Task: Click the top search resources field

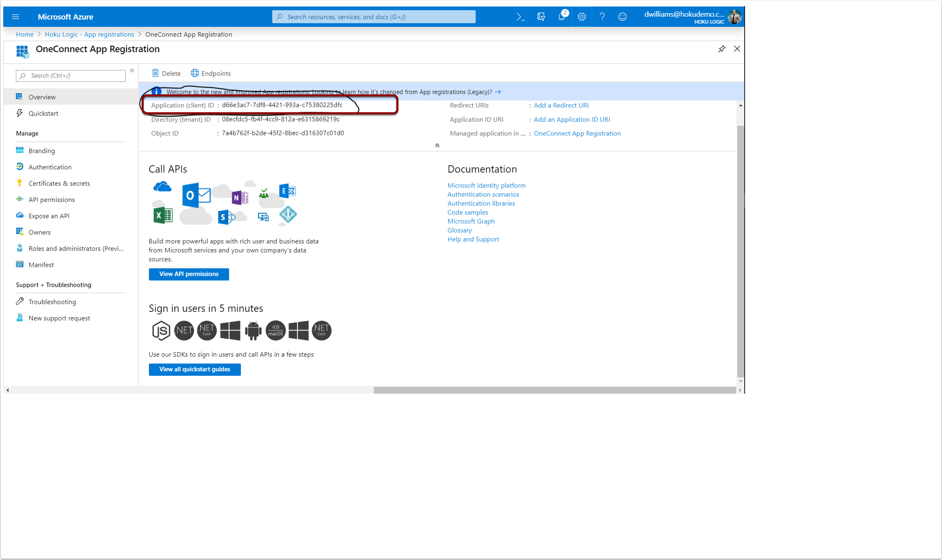Action: coord(374,17)
